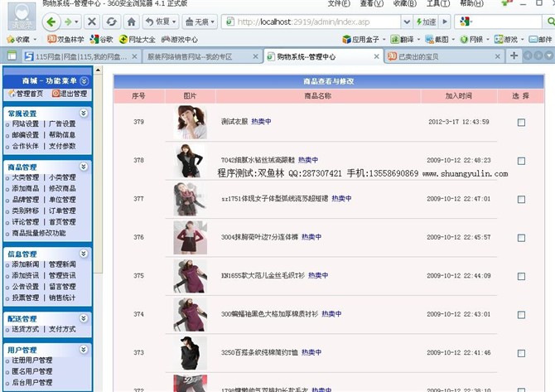Click the 截图 screenshot tool icon
Image resolution: width=555 pixels, height=392 pixels.
tap(437, 39)
